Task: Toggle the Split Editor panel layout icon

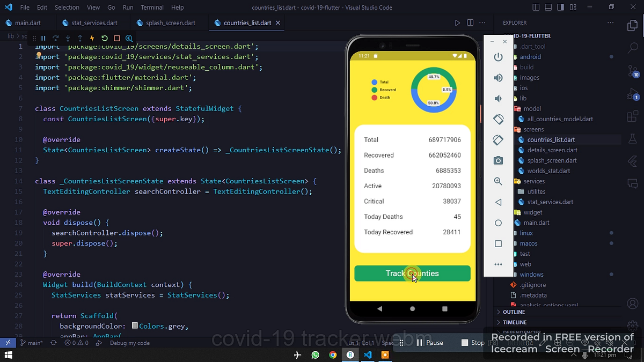Action: [x=470, y=23]
